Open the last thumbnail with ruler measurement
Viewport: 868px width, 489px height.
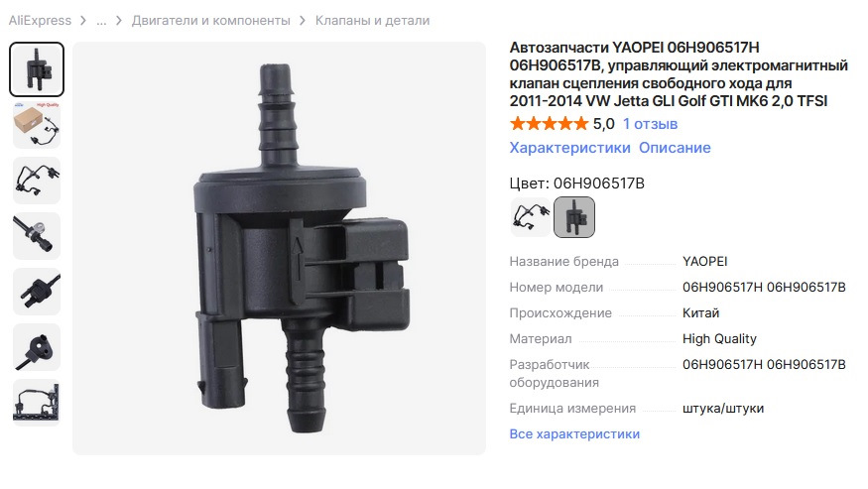[x=37, y=403]
